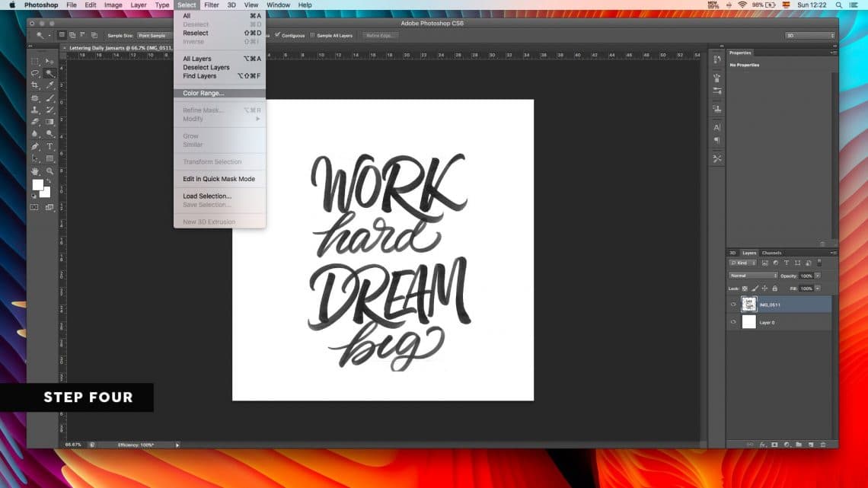Select the Rectangle shape tool
Image resolution: width=868 pixels, height=488 pixels.
[x=49, y=159]
